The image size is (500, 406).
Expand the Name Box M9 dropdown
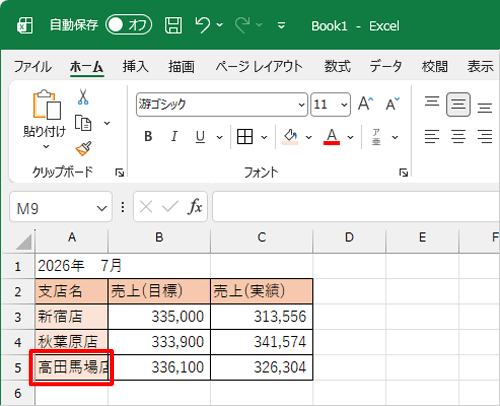102,208
